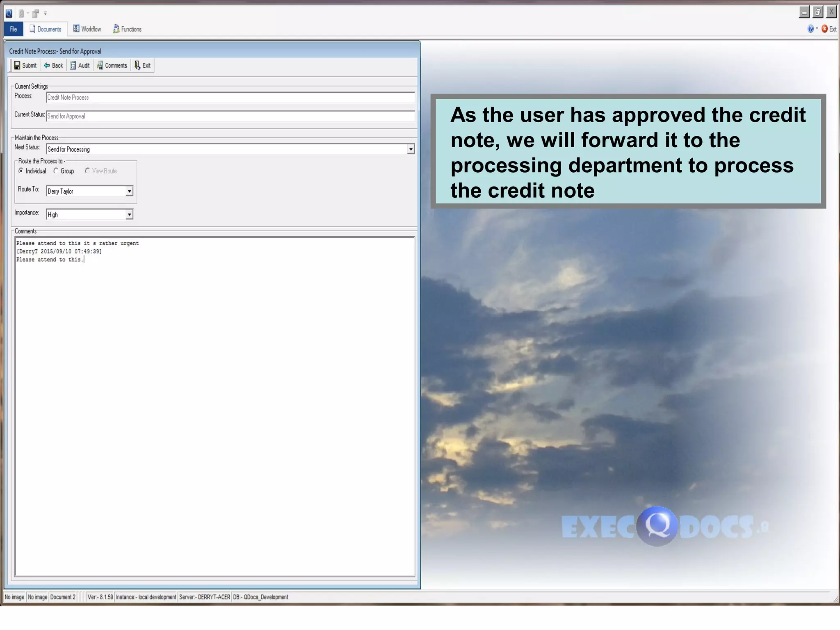840x630 pixels.
Task: Click the Submit toolbar button
Action: click(x=25, y=66)
